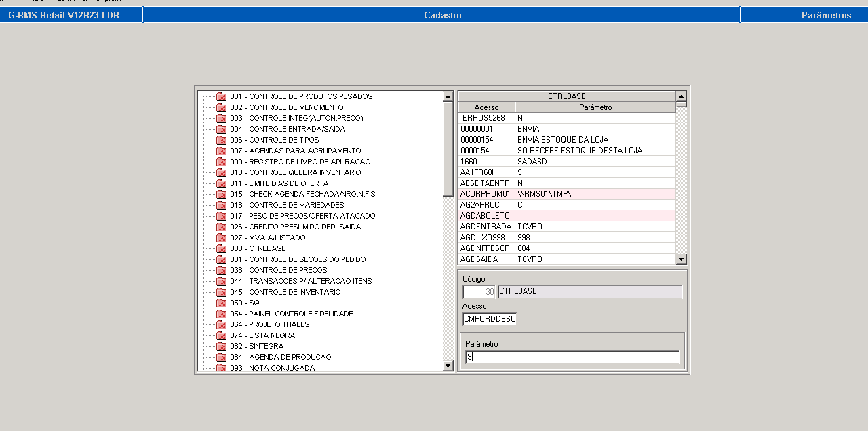Open folder icon next to 009 - REGISTRO DE LIVRO DE APURACAO
The height and width of the screenshot is (431, 868).
pos(221,162)
